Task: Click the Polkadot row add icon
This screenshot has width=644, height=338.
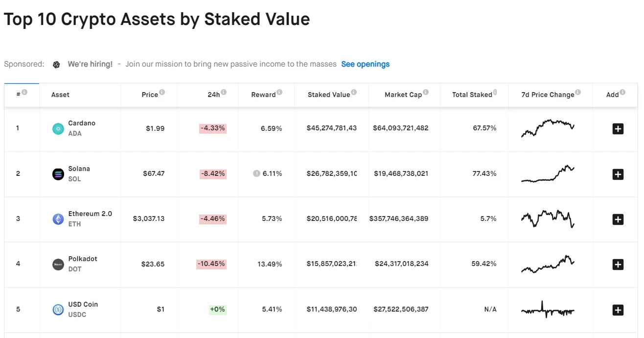Action: (x=618, y=265)
